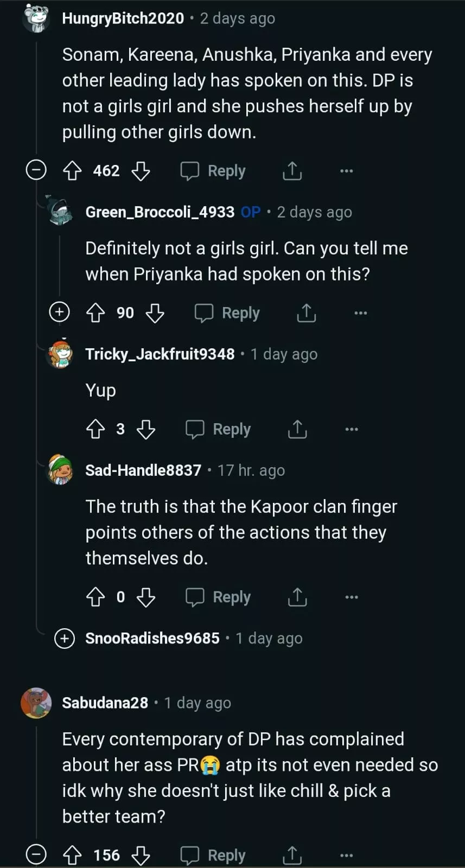This screenshot has width=465, height=868.
Task: Tap HungryBitch2020's avatar image
Action: click(x=36, y=18)
